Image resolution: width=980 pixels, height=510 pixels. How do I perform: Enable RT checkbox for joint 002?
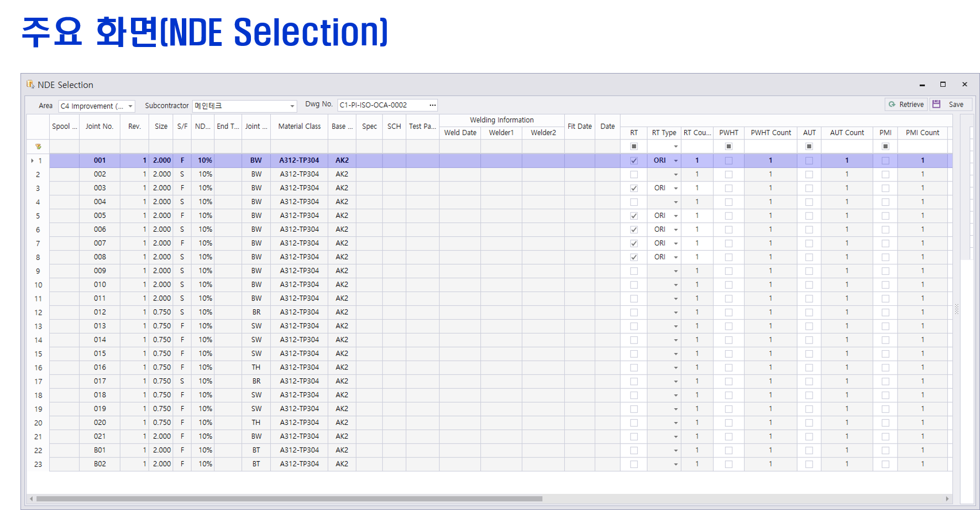pos(634,174)
